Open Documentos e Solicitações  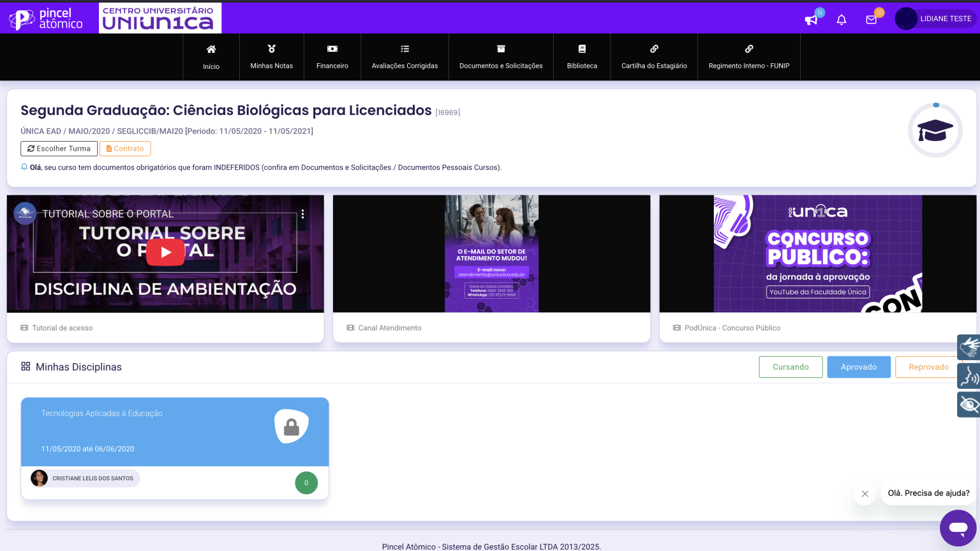pos(501,56)
